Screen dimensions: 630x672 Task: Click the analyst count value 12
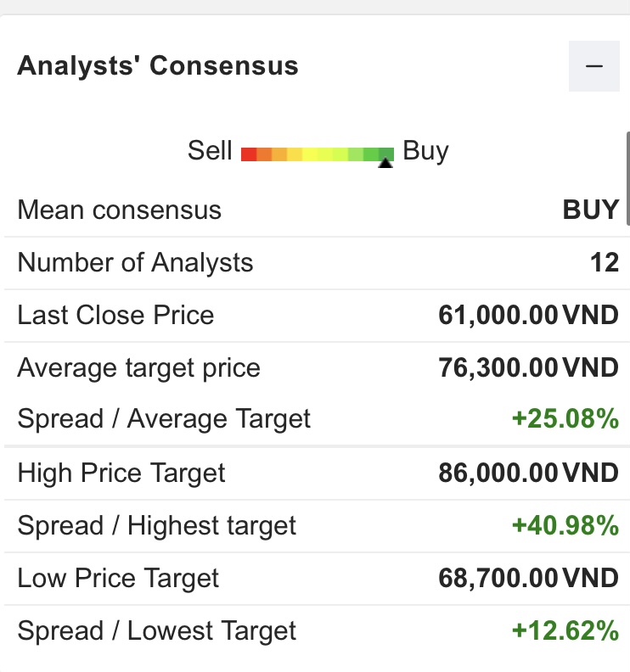coord(605,263)
